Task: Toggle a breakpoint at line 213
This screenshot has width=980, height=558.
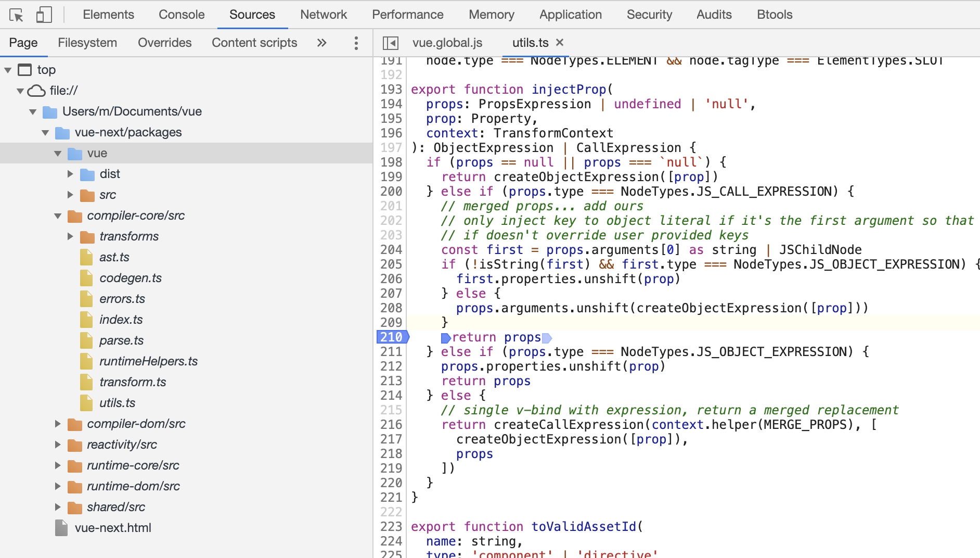Action: pos(391,381)
